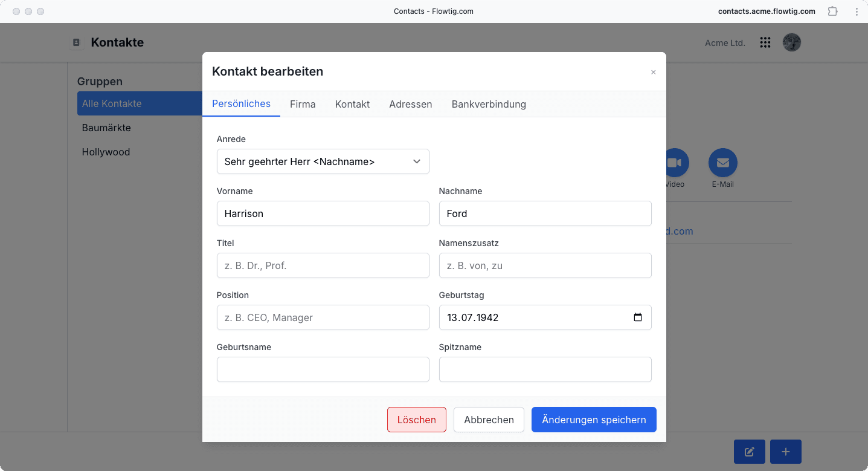Viewport: 868px width, 471px height.
Task: Click the browser extensions puzzle icon
Action: [833, 11]
